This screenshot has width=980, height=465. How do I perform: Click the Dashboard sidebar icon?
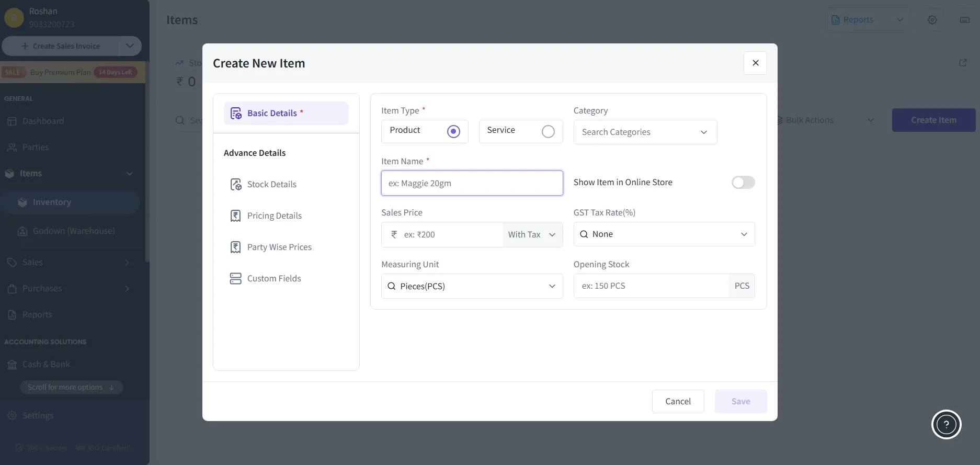(x=12, y=121)
